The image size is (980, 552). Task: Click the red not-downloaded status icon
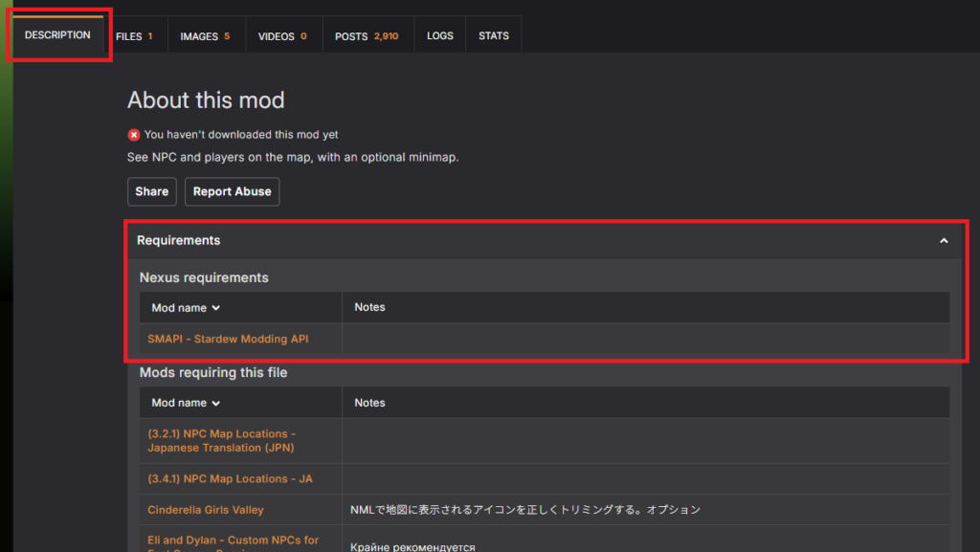pyautogui.click(x=134, y=135)
